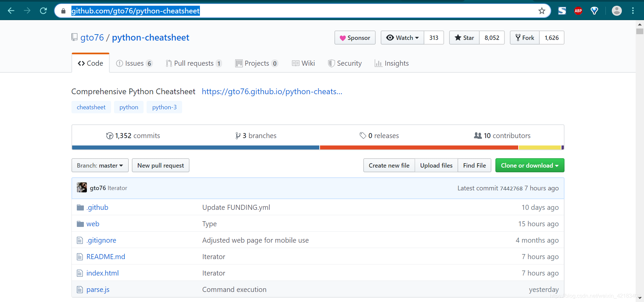Click the file icon for .gitignore
This screenshot has width=644, height=302.
click(x=80, y=240)
